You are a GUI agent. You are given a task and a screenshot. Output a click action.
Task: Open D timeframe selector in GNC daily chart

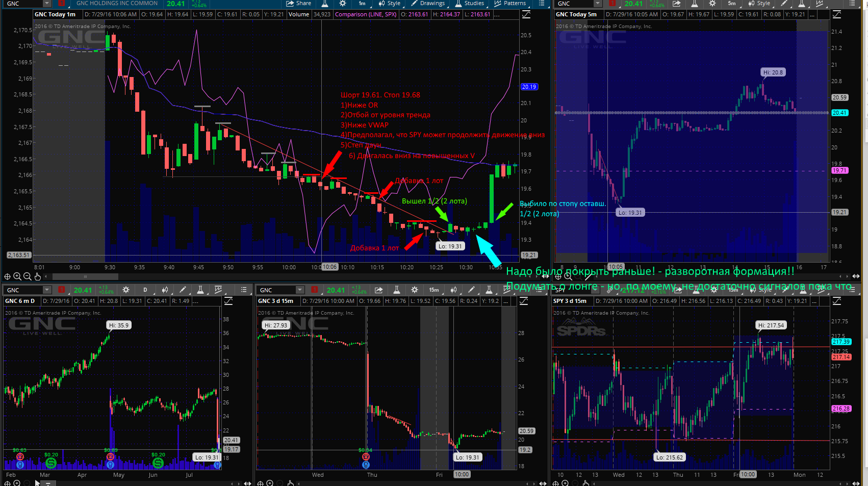coord(145,290)
